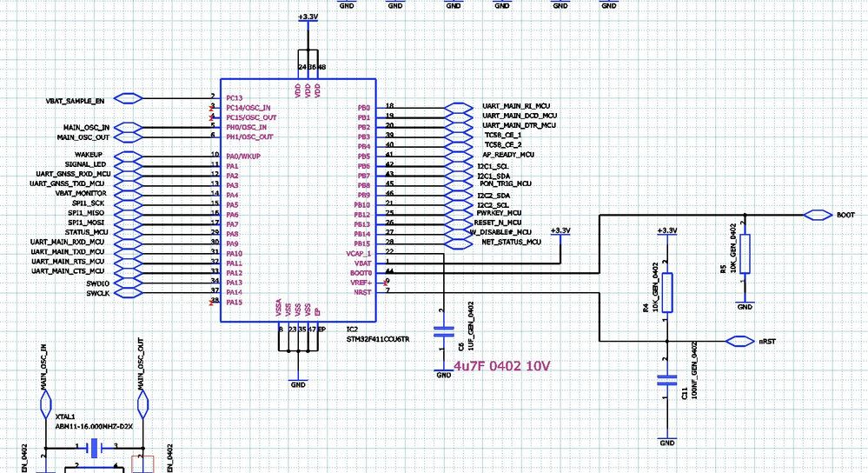The height and width of the screenshot is (473, 868).
Task: Click the VBAT_MONITOR net label
Action: point(81,193)
